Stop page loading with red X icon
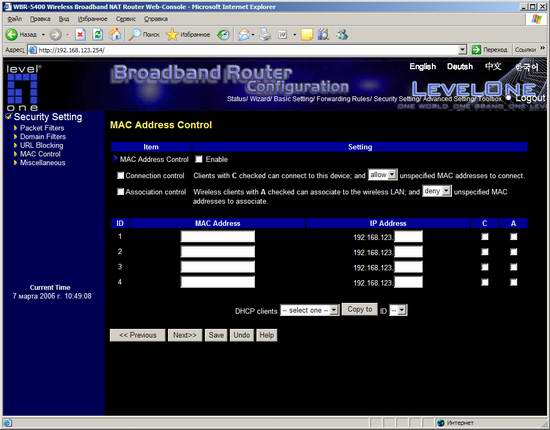This screenshot has height=430, width=550. [x=80, y=34]
